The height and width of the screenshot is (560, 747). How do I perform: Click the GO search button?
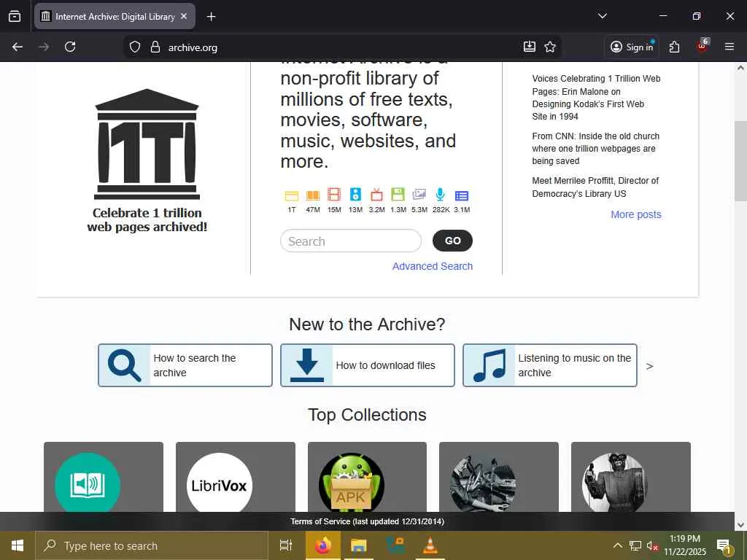[452, 241]
